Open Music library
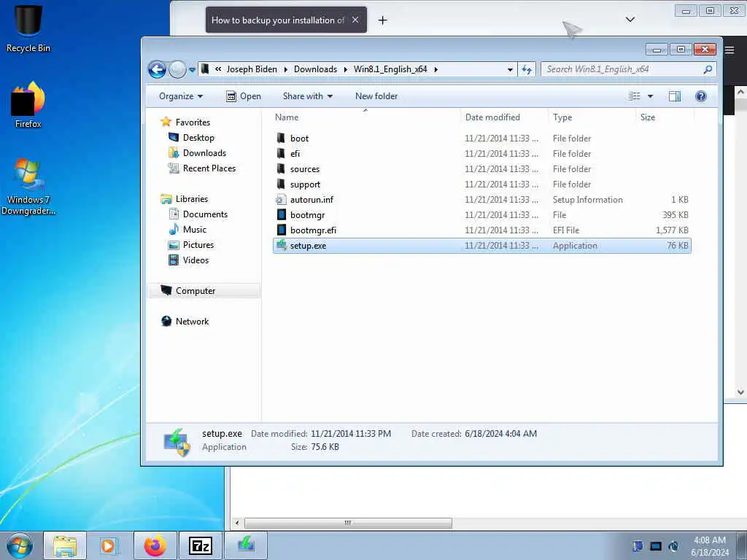747x560 pixels. click(x=187, y=230)
